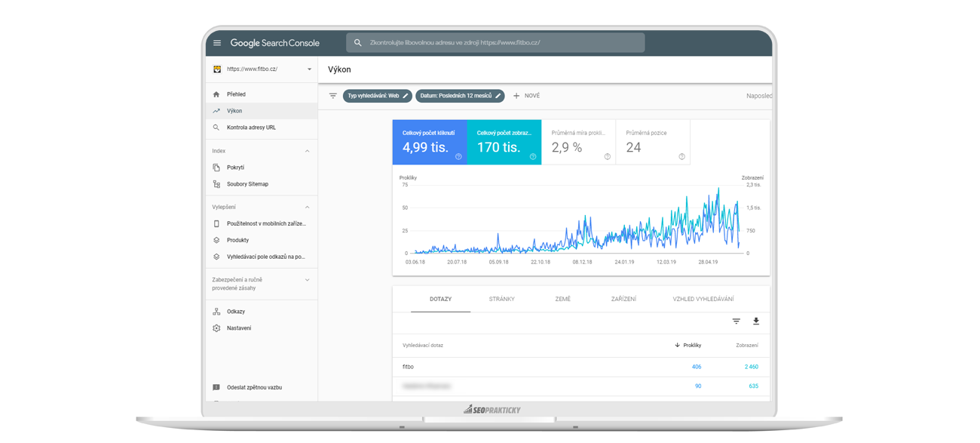Click the feedback icon beside Odeslat zpětnou vazbu
This screenshot has width=980, height=443.
click(216, 387)
